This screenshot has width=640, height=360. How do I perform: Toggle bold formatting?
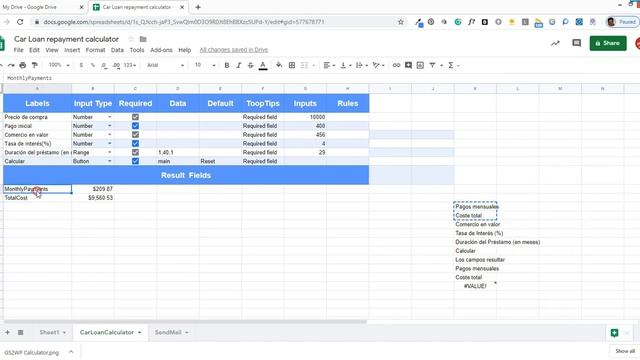tap(227, 65)
